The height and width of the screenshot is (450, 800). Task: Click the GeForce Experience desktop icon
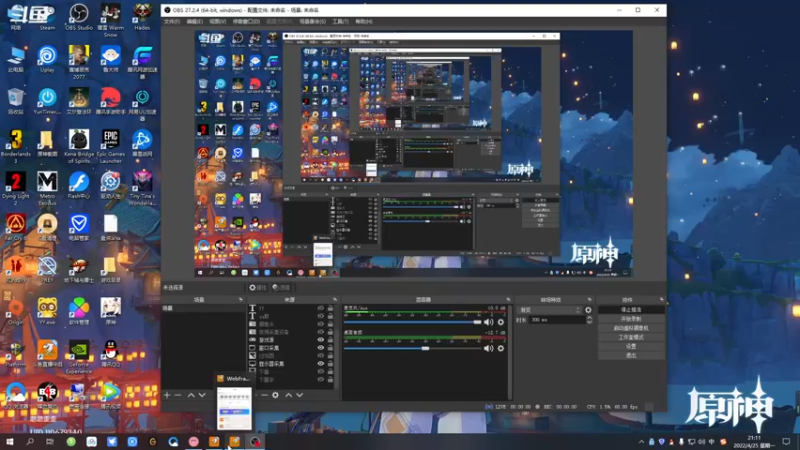click(x=79, y=357)
